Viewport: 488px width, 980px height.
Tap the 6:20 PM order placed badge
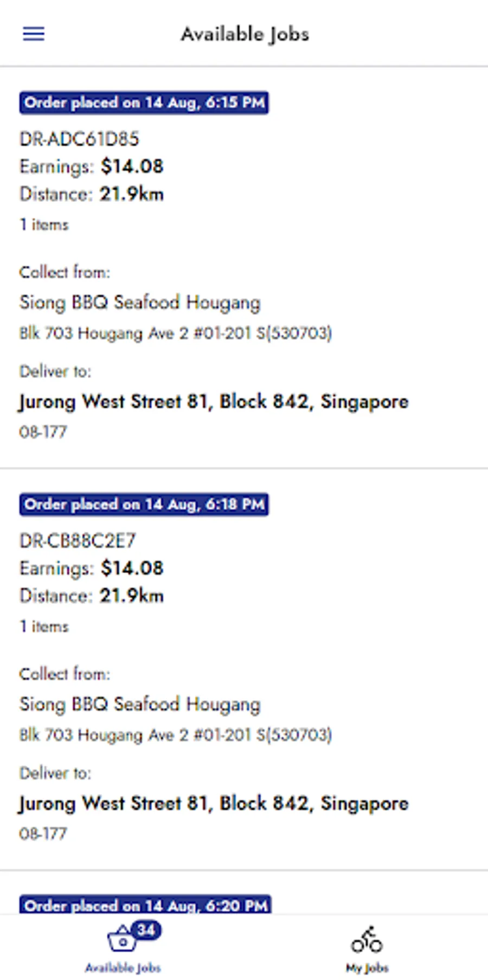(x=145, y=905)
